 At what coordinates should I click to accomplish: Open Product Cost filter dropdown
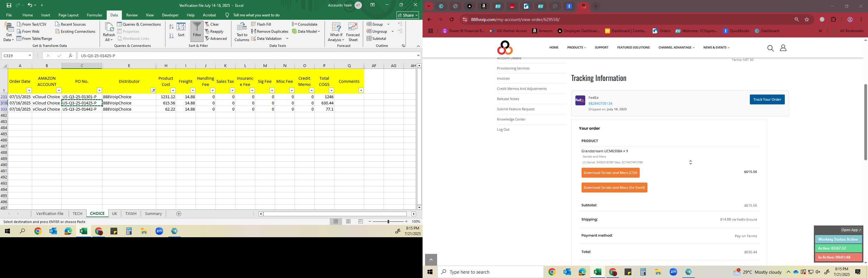[173, 91]
